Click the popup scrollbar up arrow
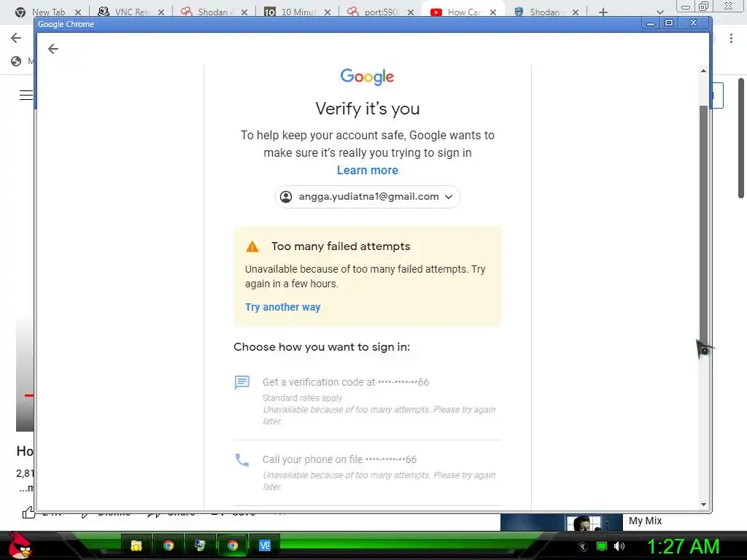 coord(703,71)
